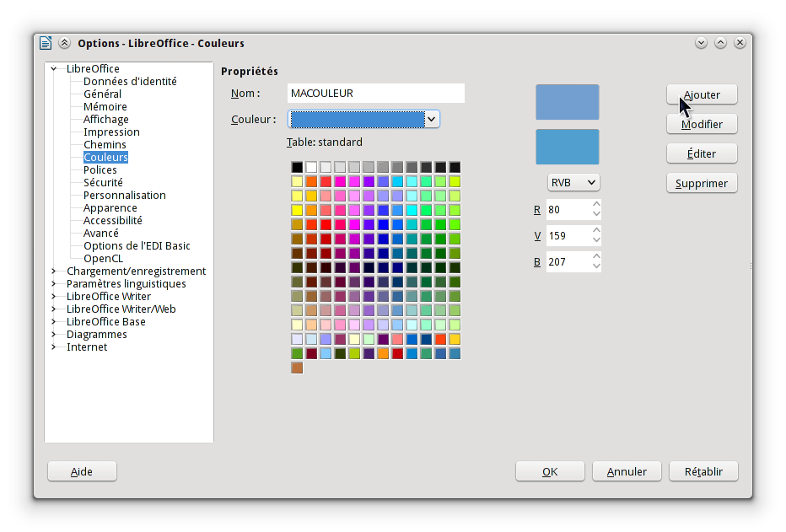
Task: Select the Sécurité entry
Action: tap(103, 182)
